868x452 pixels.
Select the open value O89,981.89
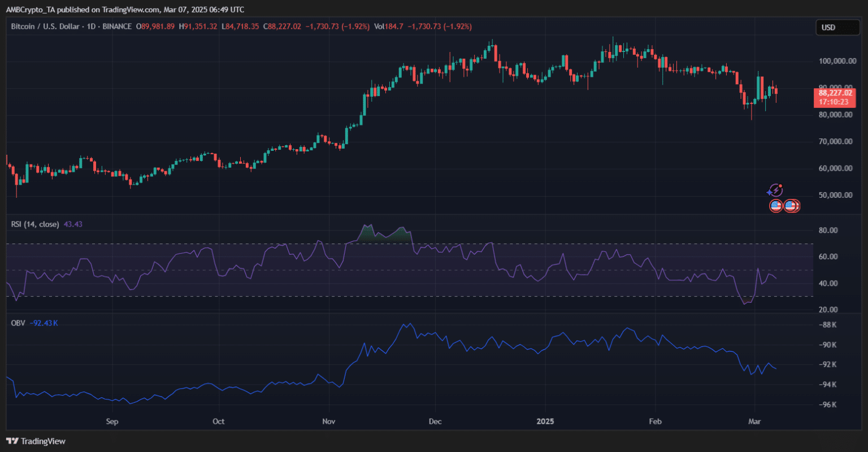(157, 27)
